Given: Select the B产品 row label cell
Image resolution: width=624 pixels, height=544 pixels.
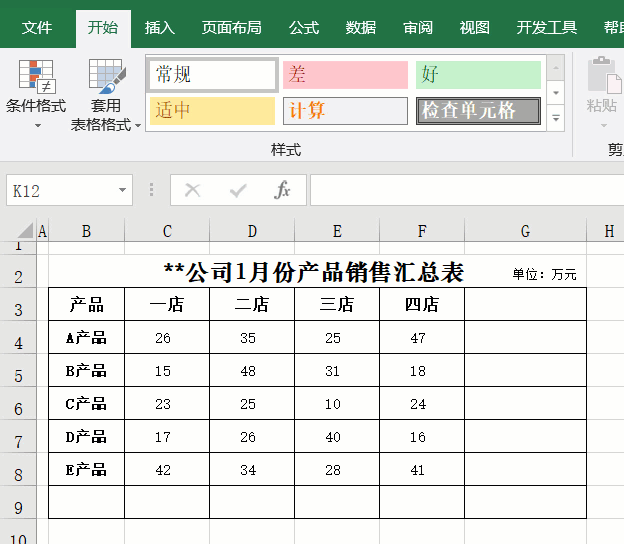Looking at the screenshot, I should click(x=86, y=370).
